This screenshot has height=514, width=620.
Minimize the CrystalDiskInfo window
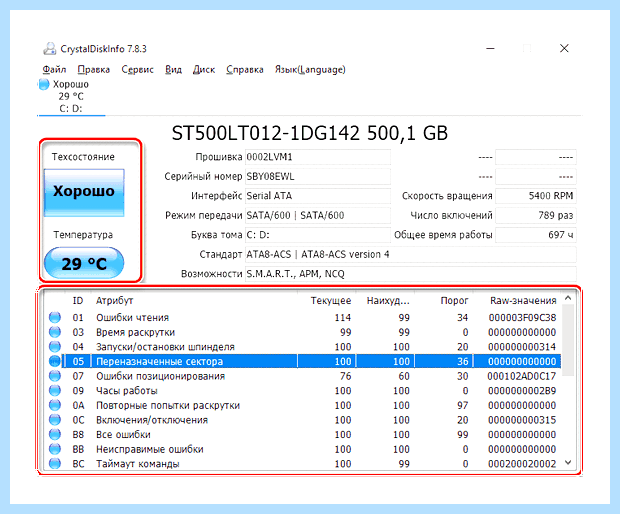pyautogui.click(x=490, y=48)
